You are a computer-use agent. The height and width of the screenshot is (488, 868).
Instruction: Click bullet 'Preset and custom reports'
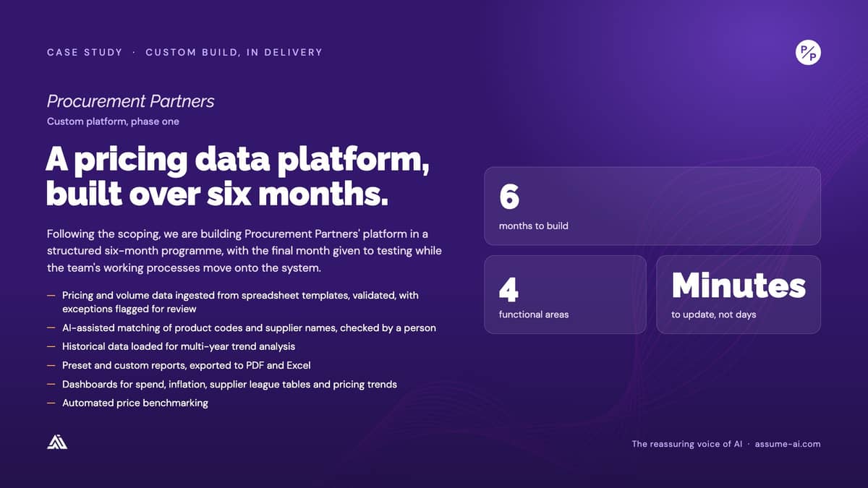click(187, 365)
